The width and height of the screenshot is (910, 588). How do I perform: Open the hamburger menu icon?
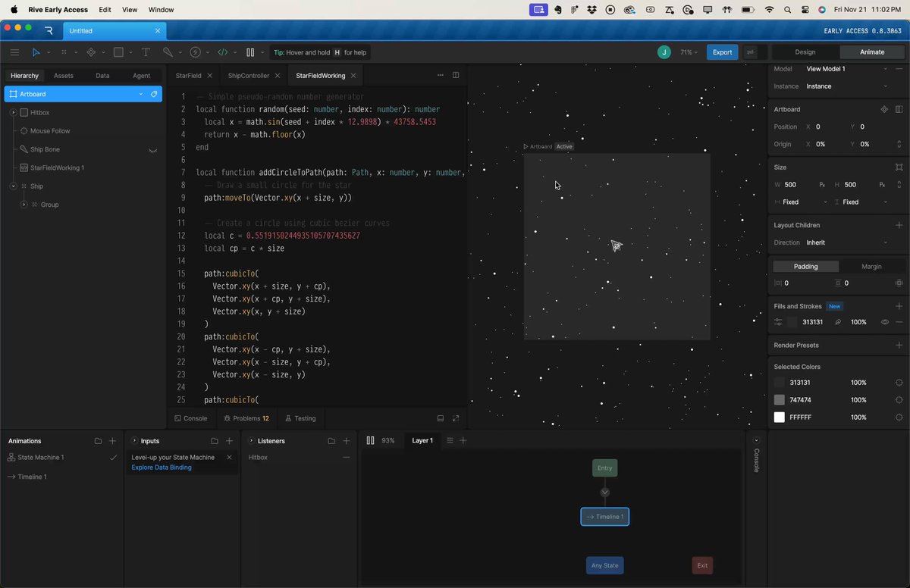(x=14, y=52)
